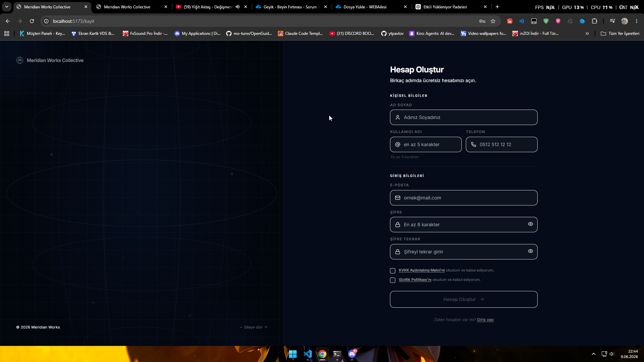The height and width of the screenshot is (362, 644).
Task: Click the E-posta email input field
Action: [463, 198]
